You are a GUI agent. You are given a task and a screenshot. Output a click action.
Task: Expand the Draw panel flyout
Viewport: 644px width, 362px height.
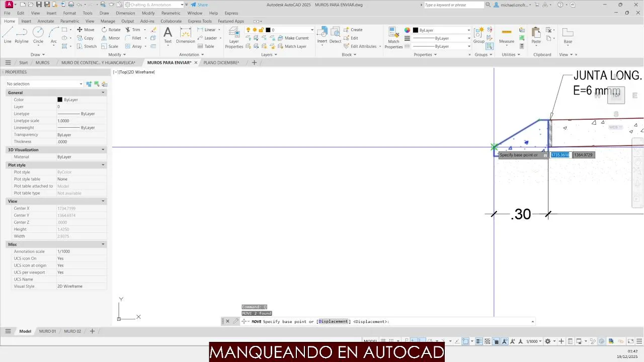point(38,54)
